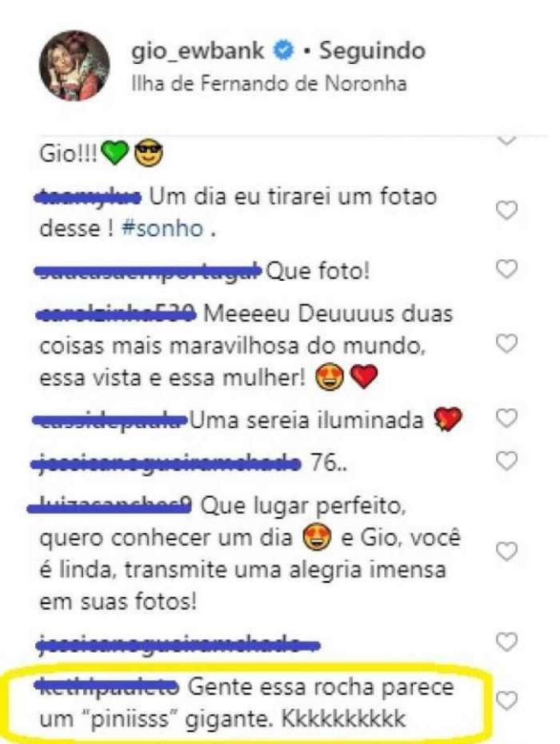Like the 'Um dia eu tirarei' comment
The height and width of the screenshot is (744, 560).
pyautogui.click(x=506, y=210)
